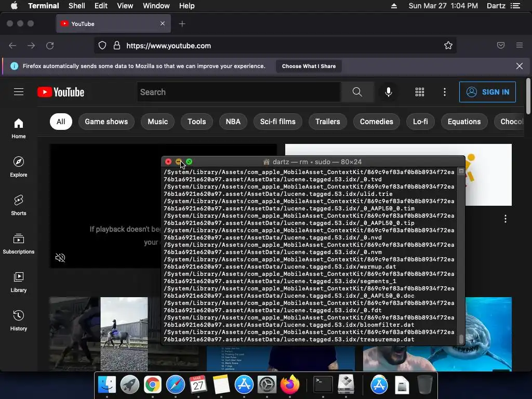Image resolution: width=532 pixels, height=399 pixels.
Task: Click the eject icon in menu bar
Action: (394, 6)
